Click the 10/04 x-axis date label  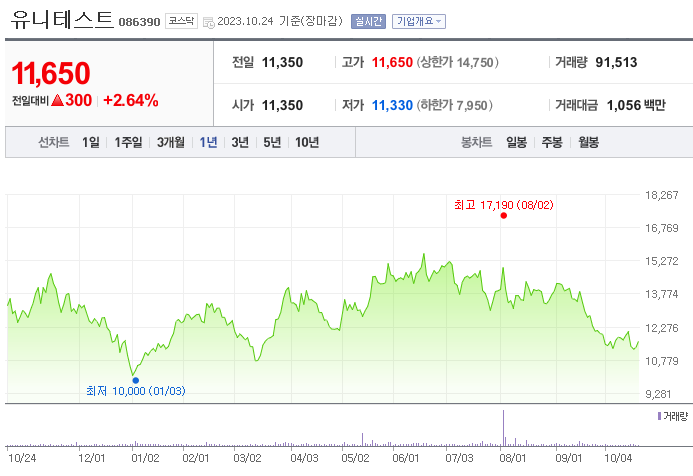tap(618, 458)
